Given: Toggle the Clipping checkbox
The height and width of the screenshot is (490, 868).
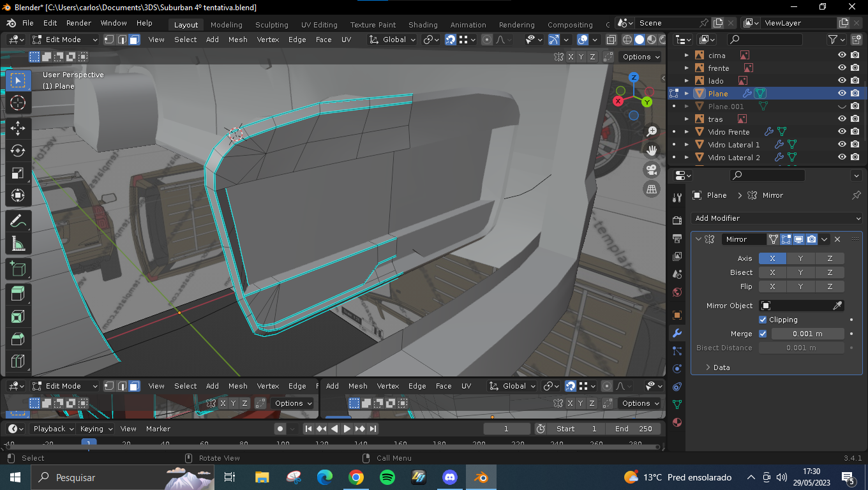Looking at the screenshot, I should pos(763,320).
